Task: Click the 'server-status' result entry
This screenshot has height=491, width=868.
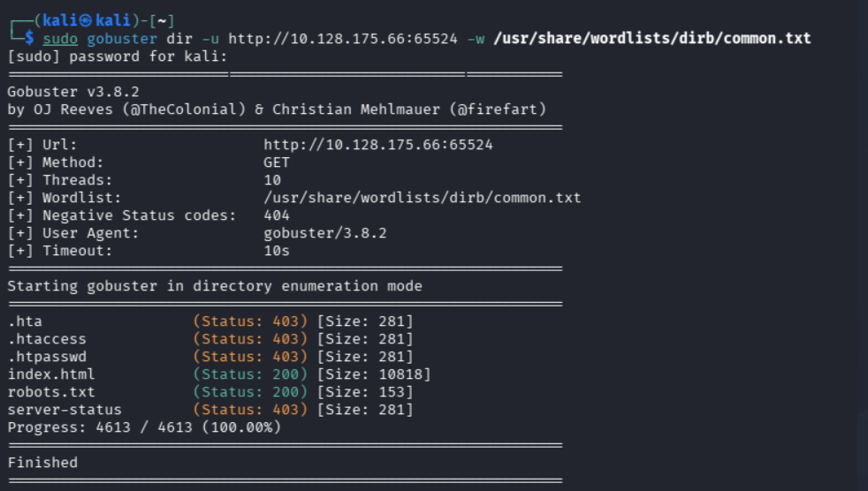Action: [65, 410]
